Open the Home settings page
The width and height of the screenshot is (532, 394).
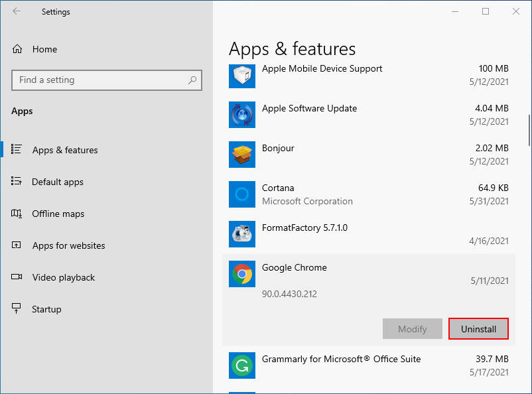tap(44, 49)
